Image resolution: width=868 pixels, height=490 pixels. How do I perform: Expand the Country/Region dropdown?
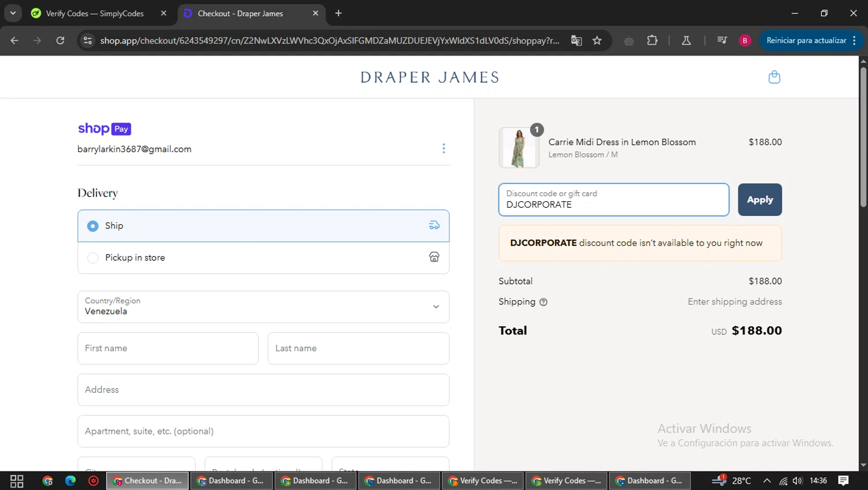coord(263,307)
